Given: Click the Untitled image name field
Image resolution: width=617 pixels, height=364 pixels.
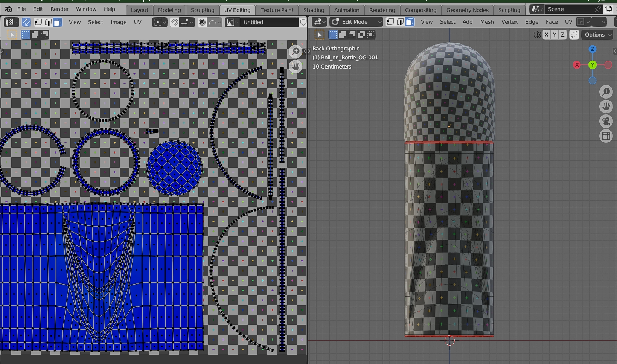Looking at the screenshot, I should click(x=270, y=22).
